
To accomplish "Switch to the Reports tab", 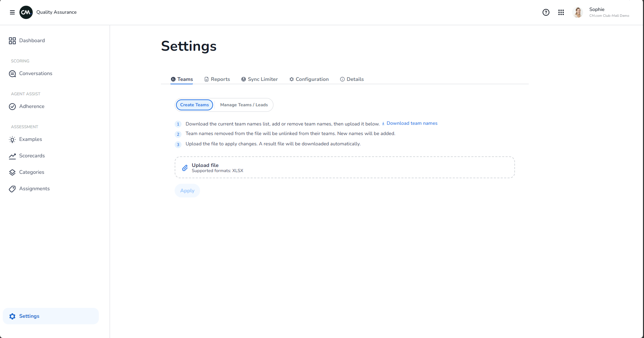I will point(217,79).
